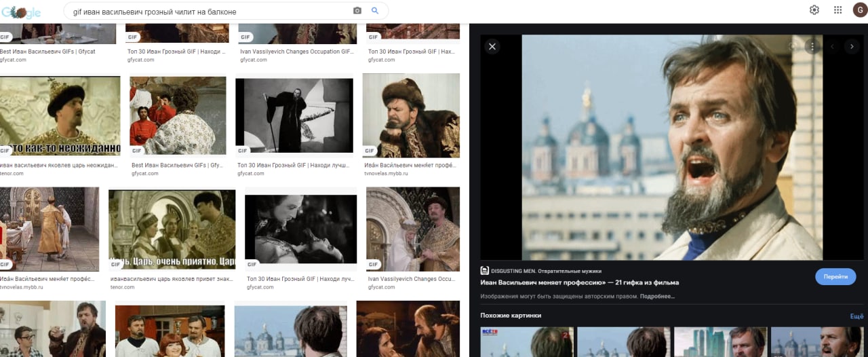The height and width of the screenshot is (357, 868).
Task: Open Google settings gear
Action: point(814,10)
